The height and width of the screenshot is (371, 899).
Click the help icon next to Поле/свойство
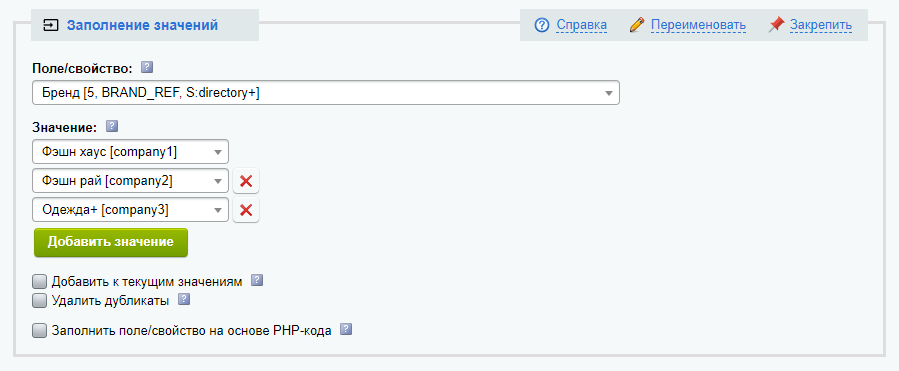coord(147,68)
